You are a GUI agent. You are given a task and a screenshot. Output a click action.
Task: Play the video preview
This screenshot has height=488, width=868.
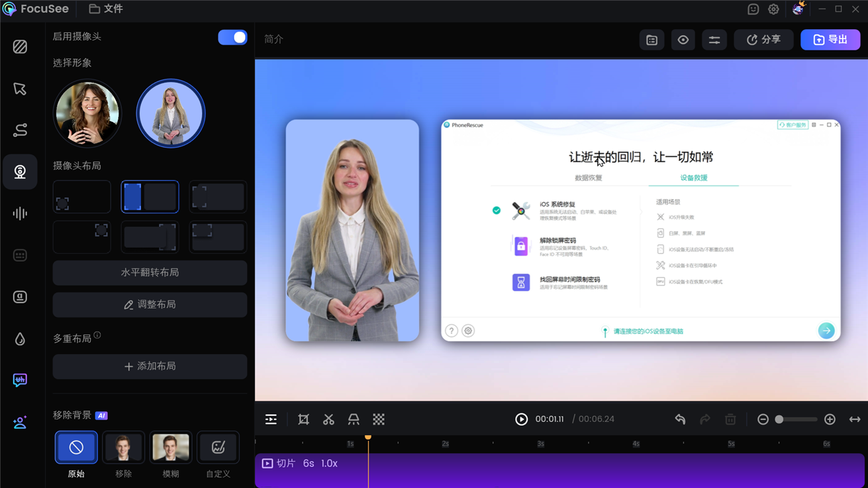coord(522,419)
